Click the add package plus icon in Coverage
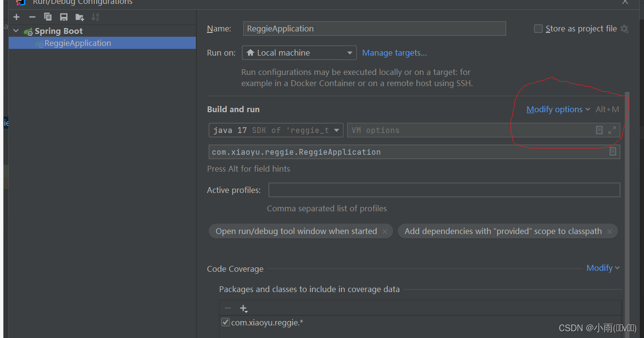This screenshot has height=338, width=644. coord(243,309)
